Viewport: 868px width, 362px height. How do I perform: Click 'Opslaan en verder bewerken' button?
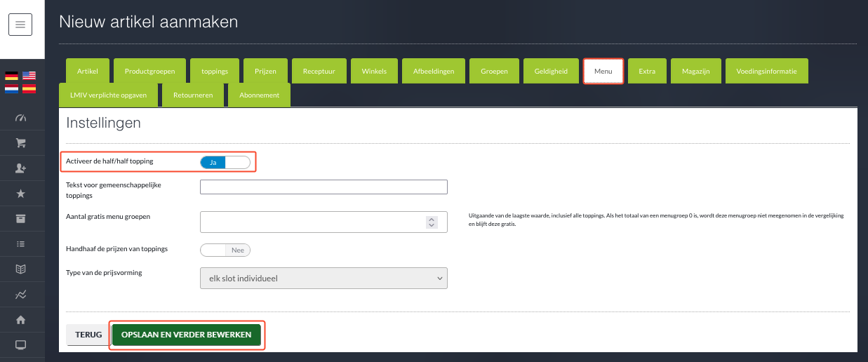[x=187, y=335]
